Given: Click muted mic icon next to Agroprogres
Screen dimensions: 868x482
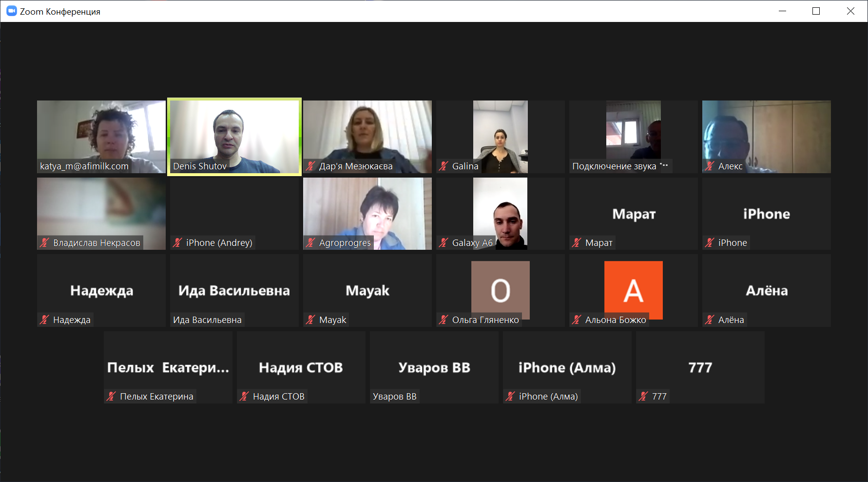Looking at the screenshot, I should pyautogui.click(x=310, y=242).
